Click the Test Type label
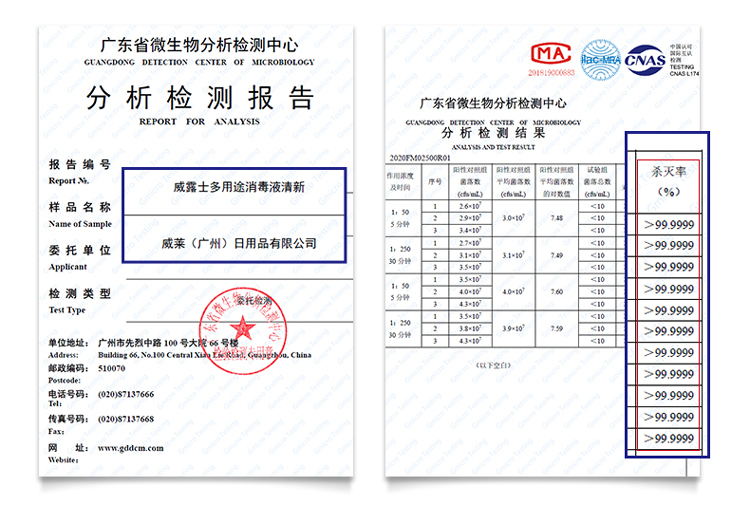The image size is (750, 524). coord(67,310)
